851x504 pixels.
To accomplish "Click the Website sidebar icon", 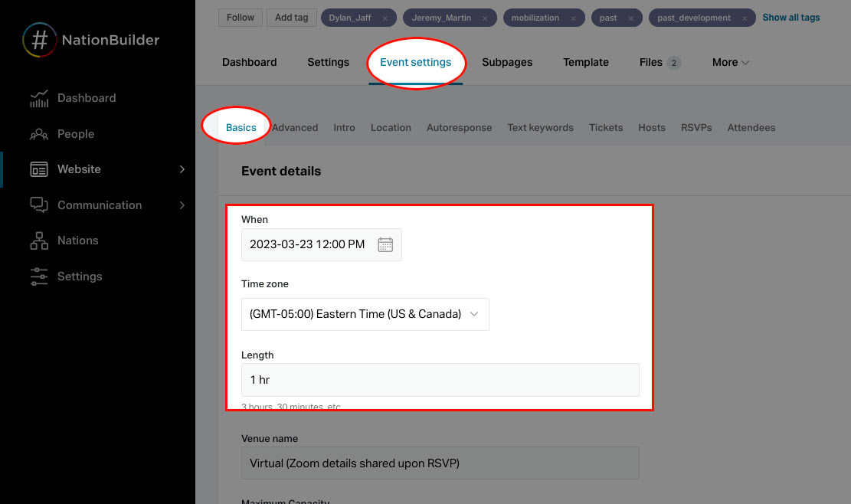I will pos(38,169).
